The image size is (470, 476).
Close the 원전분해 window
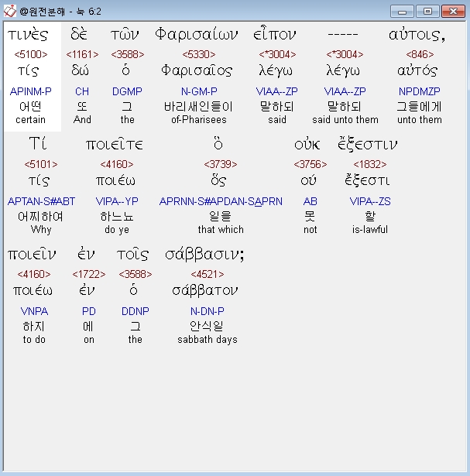(x=453, y=12)
